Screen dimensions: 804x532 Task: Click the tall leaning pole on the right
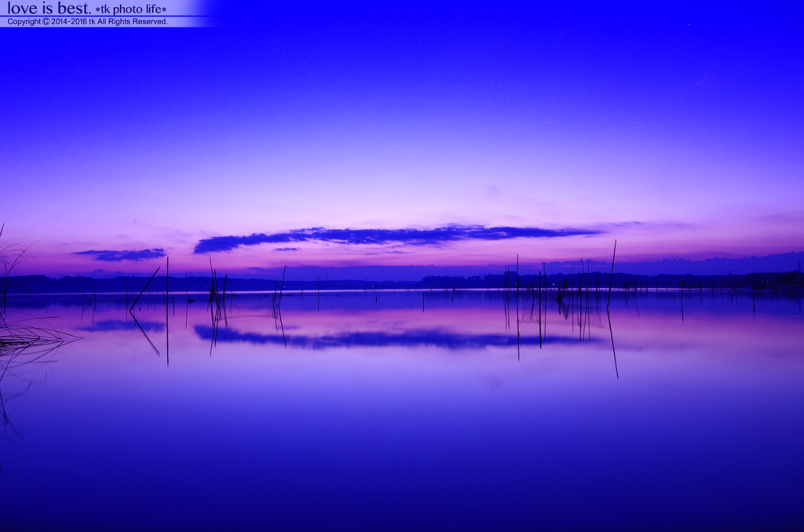[612, 271]
